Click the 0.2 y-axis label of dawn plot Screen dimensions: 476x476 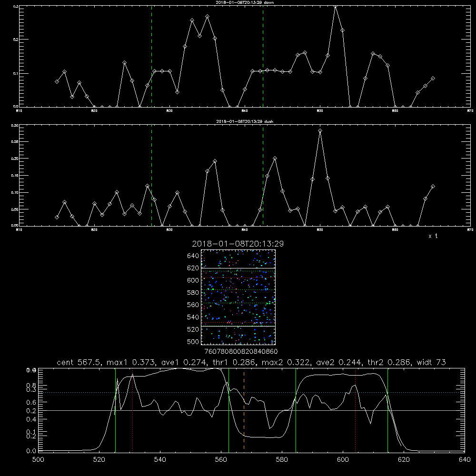tap(16, 40)
